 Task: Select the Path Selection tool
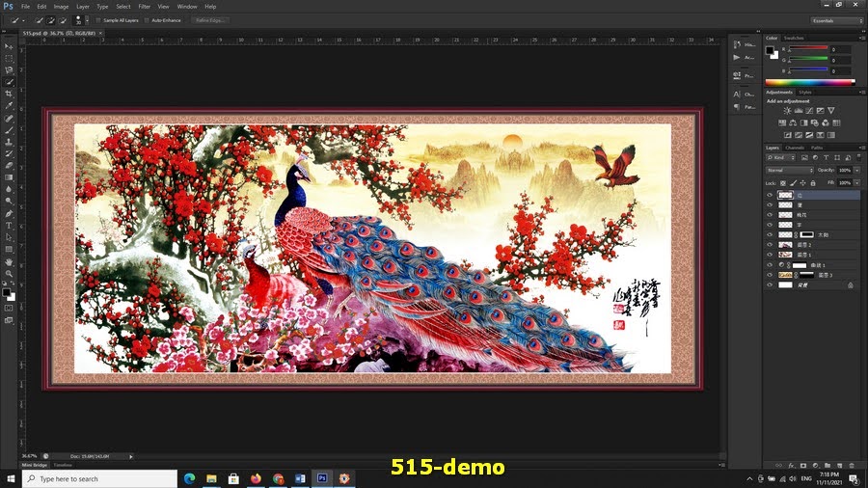click(9, 237)
